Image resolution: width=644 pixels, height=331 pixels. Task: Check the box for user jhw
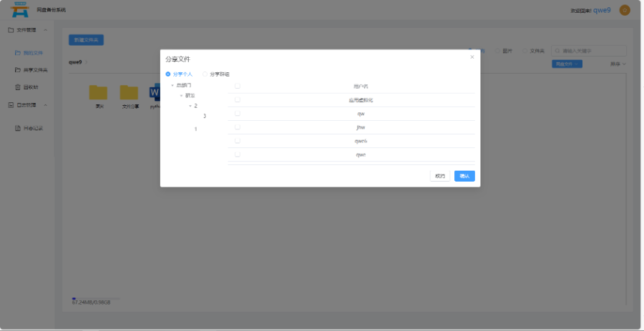point(238,127)
